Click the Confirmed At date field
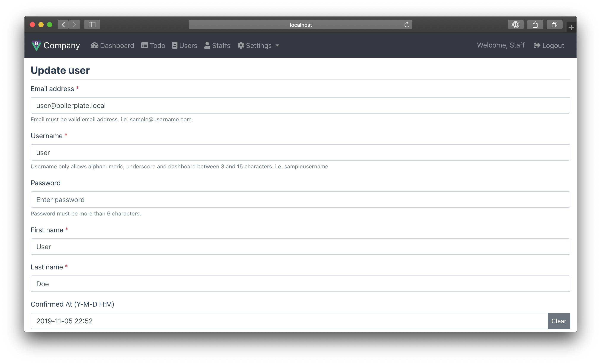601x364 pixels. 289,321
